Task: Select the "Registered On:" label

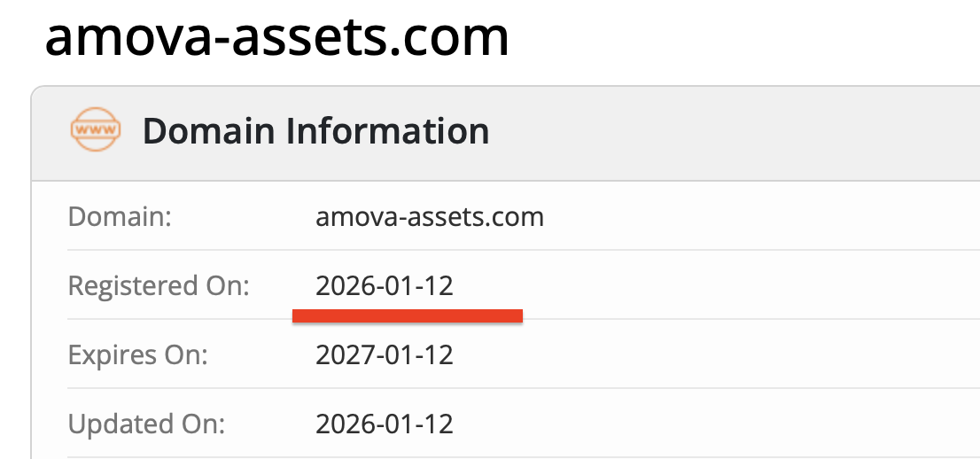Action: [159, 286]
